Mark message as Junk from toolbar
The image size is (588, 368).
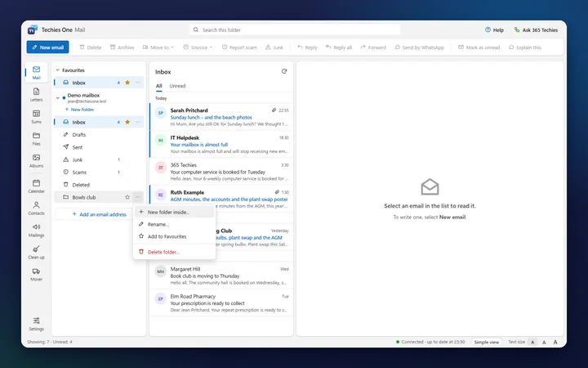(274, 47)
